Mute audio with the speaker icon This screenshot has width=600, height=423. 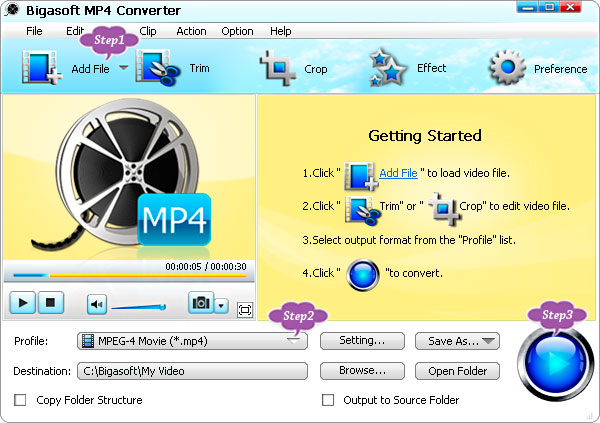coord(97,304)
